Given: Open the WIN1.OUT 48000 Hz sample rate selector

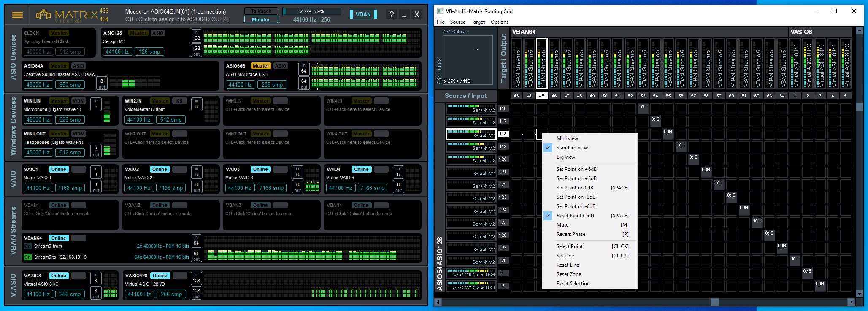Looking at the screenshot, I should point(38,152).
